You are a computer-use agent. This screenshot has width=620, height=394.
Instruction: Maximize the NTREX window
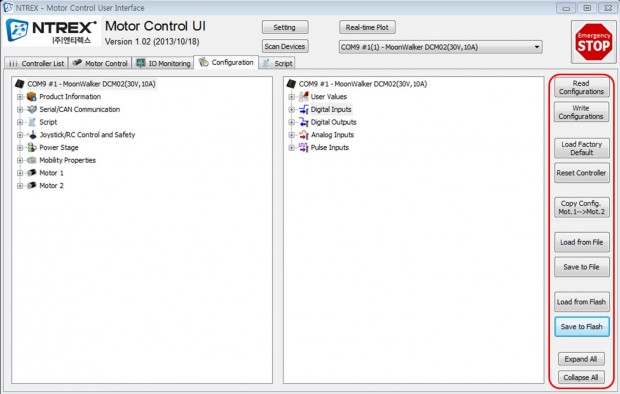(x=587, y=8)
